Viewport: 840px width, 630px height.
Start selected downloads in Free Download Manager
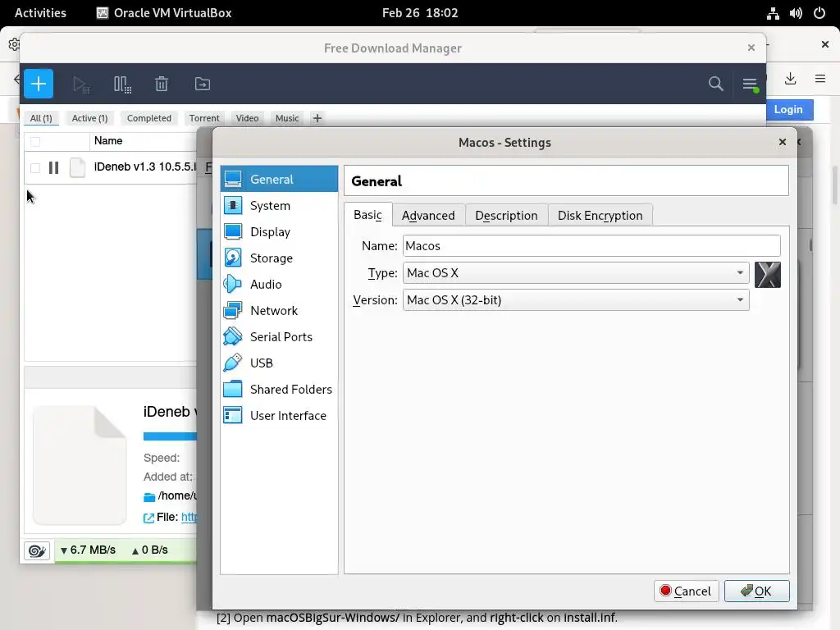click(81, 84)
